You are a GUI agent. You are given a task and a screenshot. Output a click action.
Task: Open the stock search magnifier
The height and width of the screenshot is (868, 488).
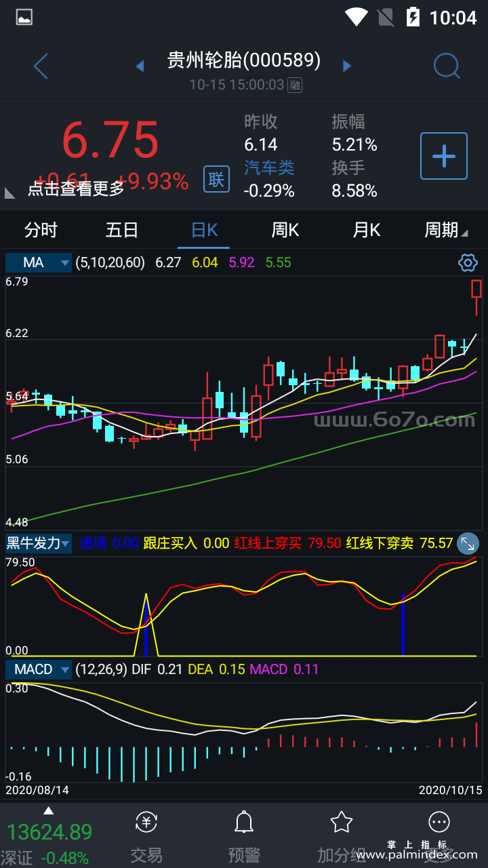click(447, 66)
